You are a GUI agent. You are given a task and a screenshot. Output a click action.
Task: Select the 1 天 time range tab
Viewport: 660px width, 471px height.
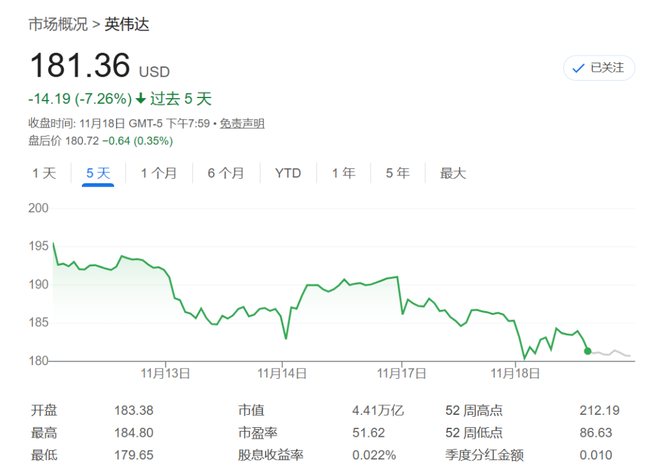tap(44, 173)
